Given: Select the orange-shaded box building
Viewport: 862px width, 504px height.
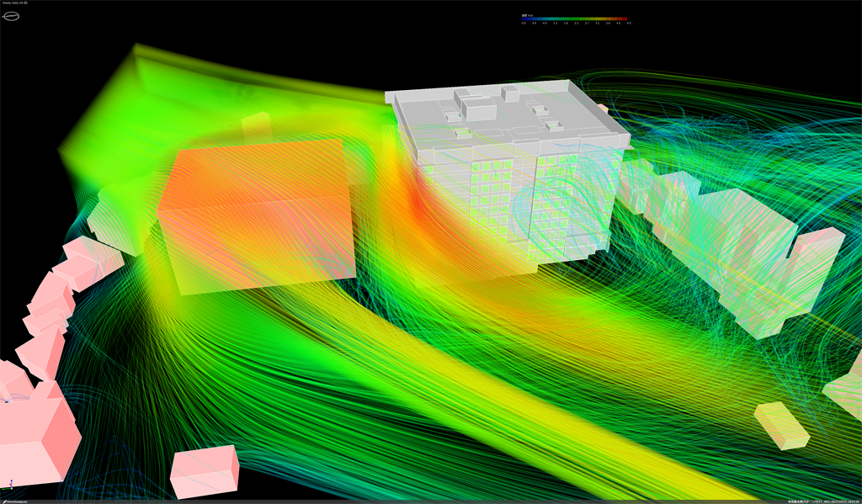Looking at the screenshot, I should (257, 215).
